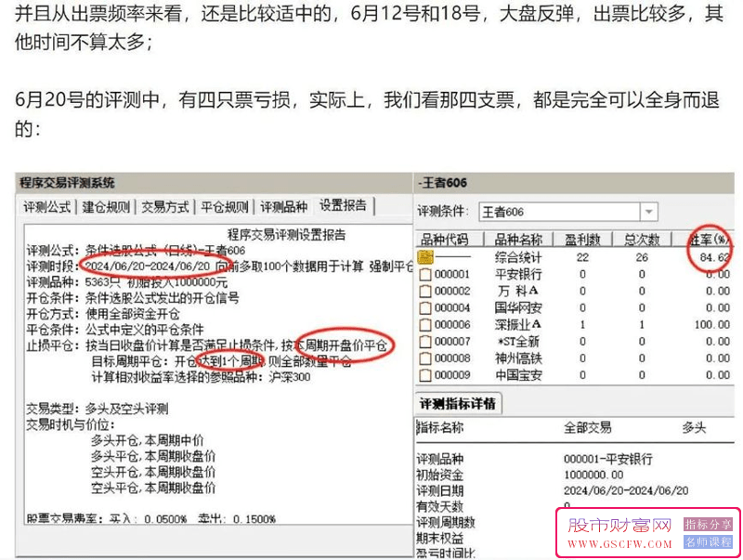Open the 建仓规则 tab
743x560 pixels.
click(x=106, y=207)
